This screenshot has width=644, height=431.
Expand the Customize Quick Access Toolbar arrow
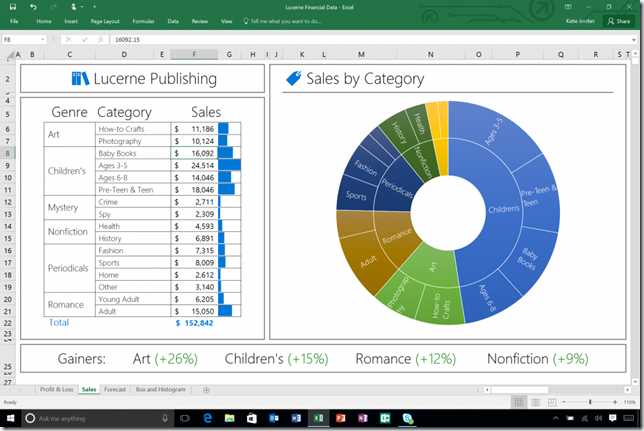(94, 7)
